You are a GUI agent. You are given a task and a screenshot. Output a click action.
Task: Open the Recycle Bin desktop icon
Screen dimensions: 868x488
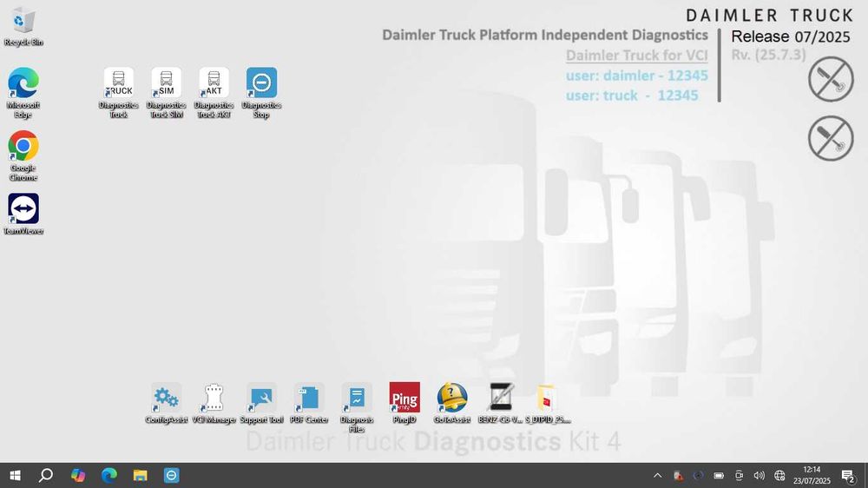tap(23, 27)
